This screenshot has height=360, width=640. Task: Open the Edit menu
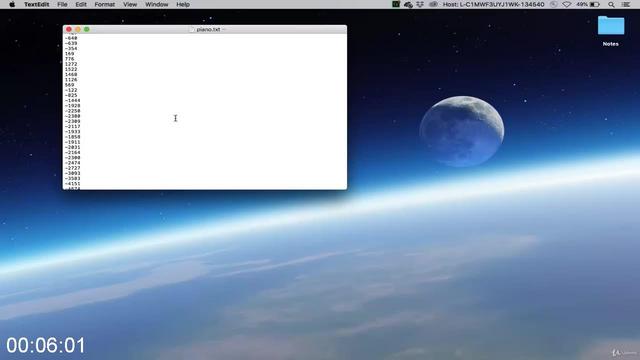click(81, 4)
